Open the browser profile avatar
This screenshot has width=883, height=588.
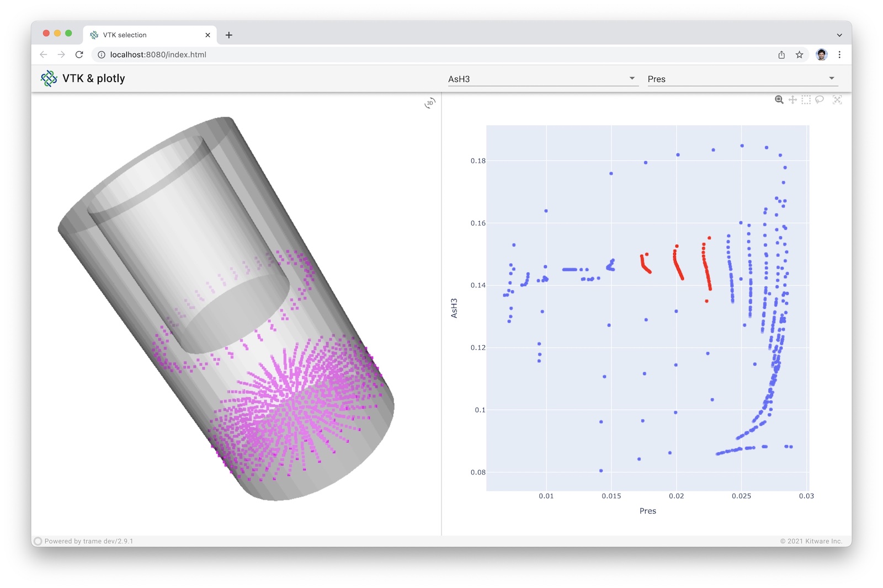(822, 55)
